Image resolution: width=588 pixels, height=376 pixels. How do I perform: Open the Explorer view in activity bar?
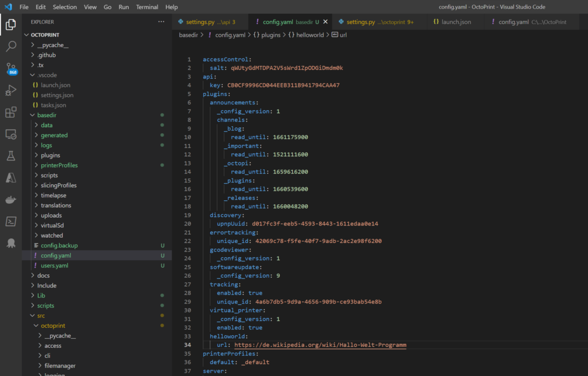point(11,25)
